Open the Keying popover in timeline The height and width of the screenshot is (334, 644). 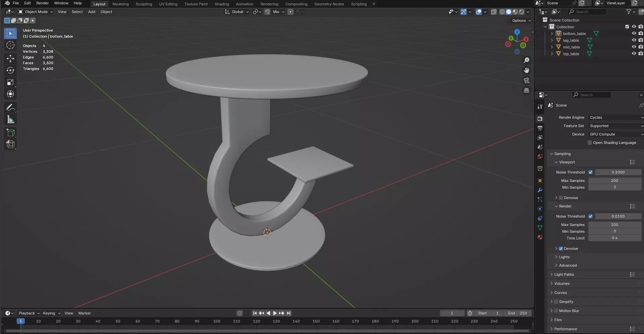pyautogui.click(x=52, y=313)
